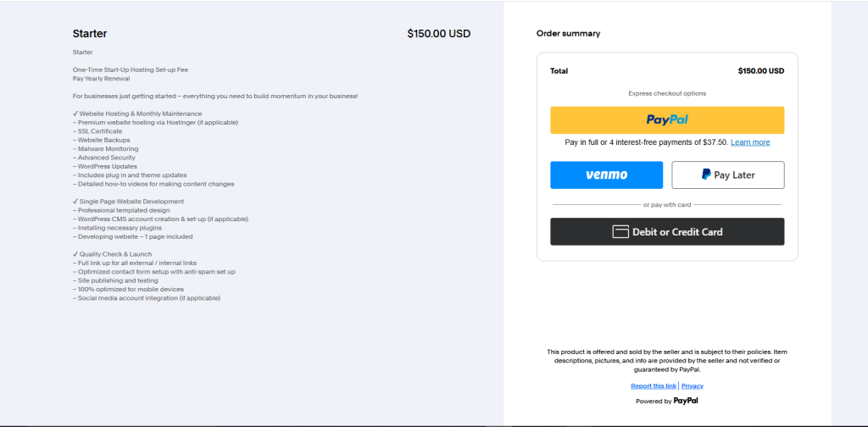Viewport: 868px width, 427px height.
Task: Click the "or pay with card" divider text
Action: click(667, 204)
